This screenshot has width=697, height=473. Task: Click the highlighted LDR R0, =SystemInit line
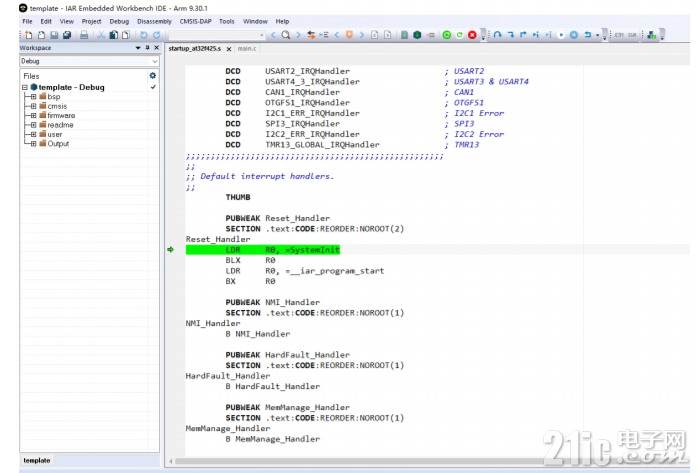pos(263,250)
